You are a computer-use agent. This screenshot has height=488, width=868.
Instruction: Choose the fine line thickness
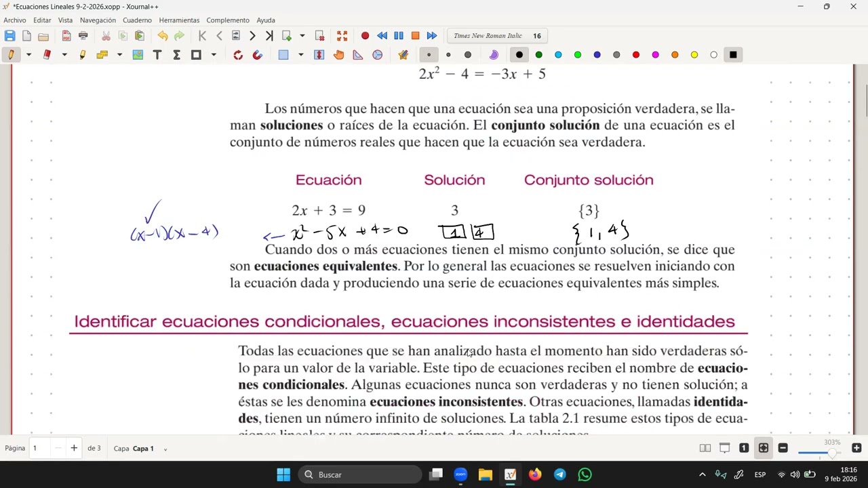(x=429, y=55)
